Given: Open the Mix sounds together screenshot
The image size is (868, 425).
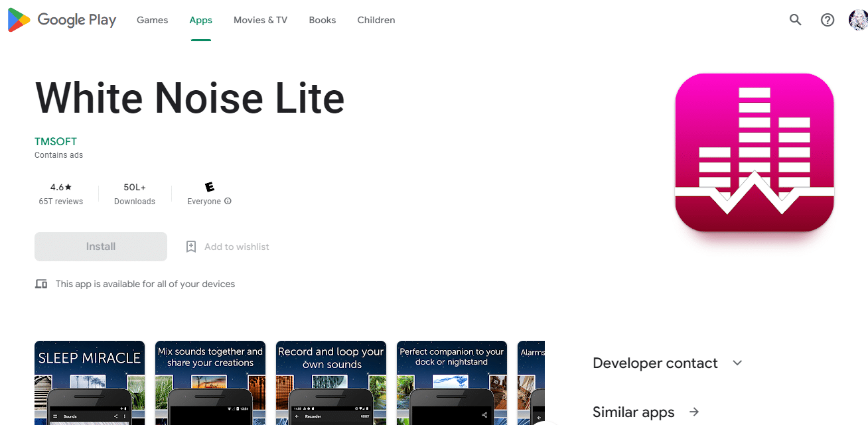Looking at the screenshot, I should point(210,383).
